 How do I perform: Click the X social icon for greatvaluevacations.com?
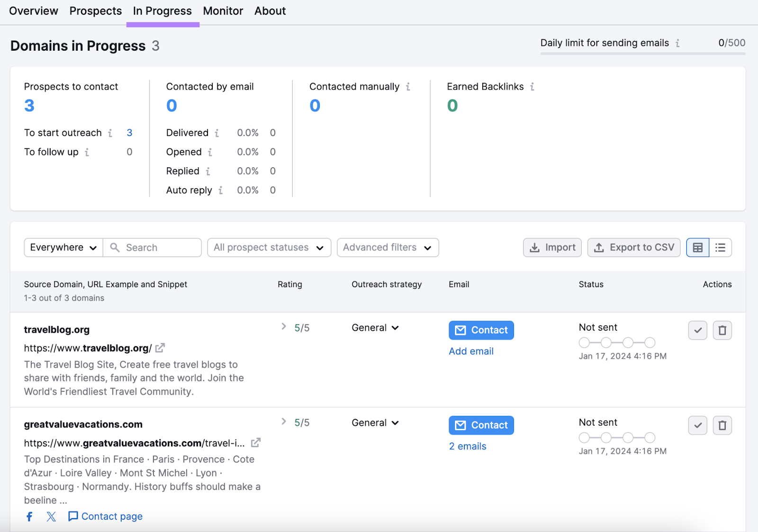[51, 516]
